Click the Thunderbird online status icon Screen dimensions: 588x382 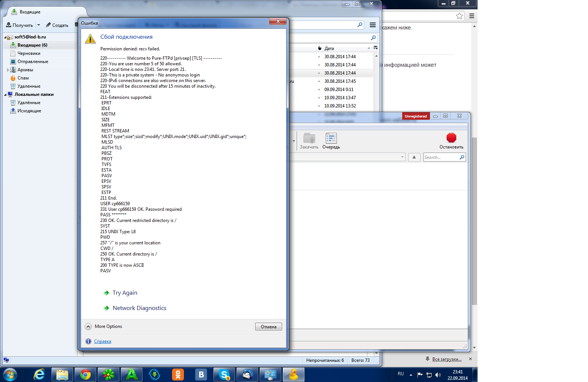point(6,360)
